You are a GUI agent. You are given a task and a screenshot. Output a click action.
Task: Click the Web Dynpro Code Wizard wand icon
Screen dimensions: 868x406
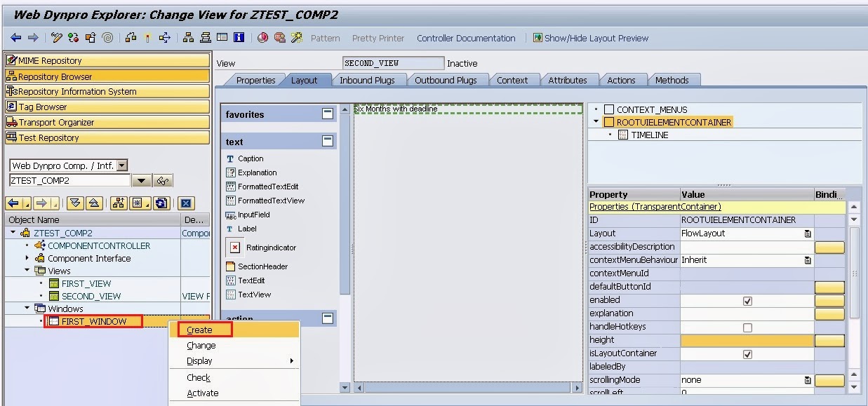[297, 38]
